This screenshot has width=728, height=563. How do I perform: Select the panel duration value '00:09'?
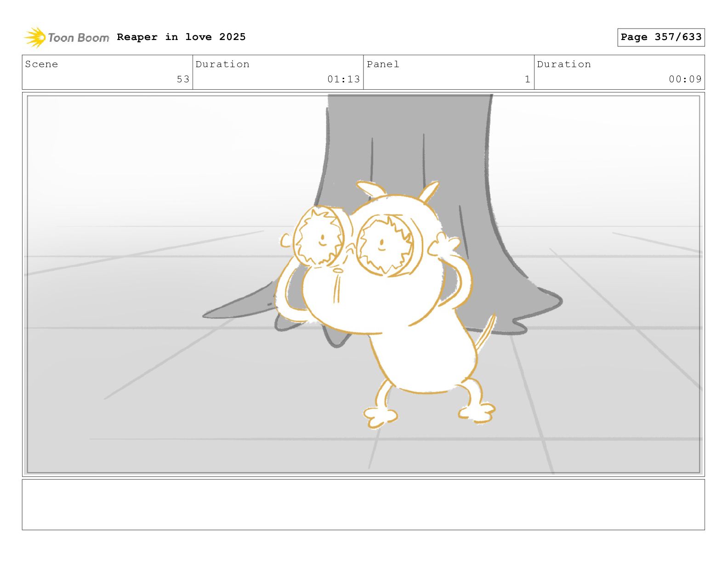point(685,79)
